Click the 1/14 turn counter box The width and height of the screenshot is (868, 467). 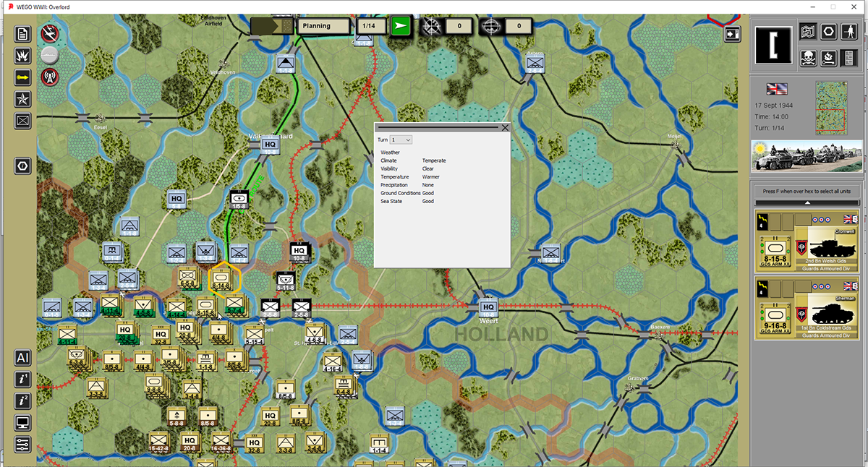(370, 26)
